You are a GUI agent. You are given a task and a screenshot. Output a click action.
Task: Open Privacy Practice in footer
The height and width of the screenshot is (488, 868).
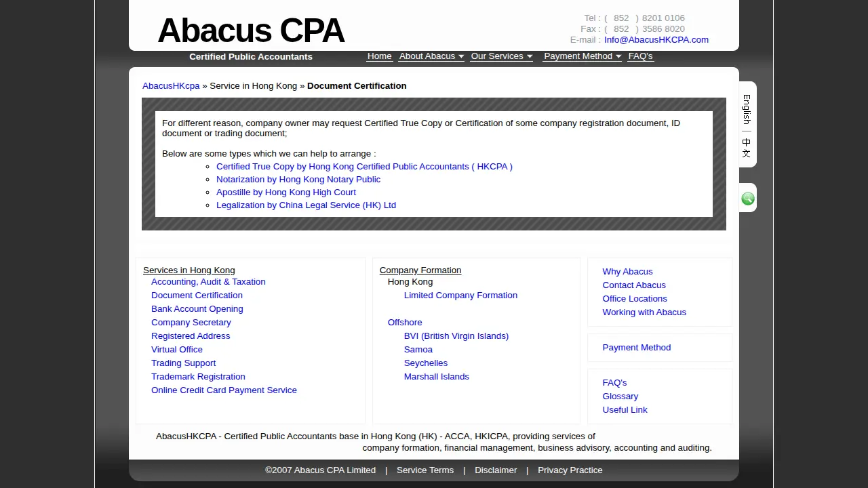(570, 470)
